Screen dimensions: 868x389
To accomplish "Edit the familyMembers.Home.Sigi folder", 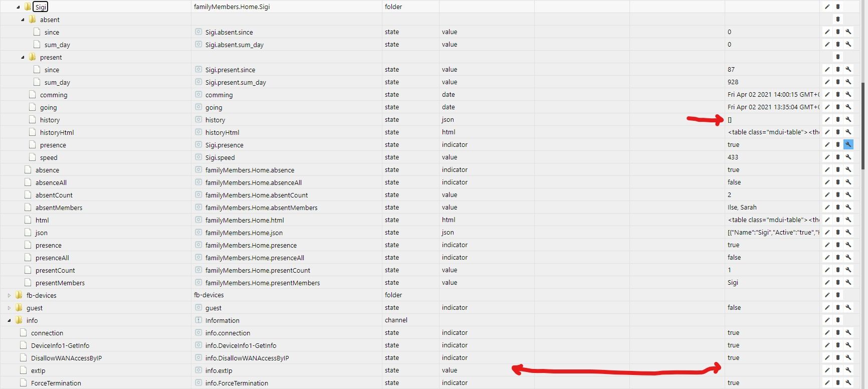I will point(827,7).
